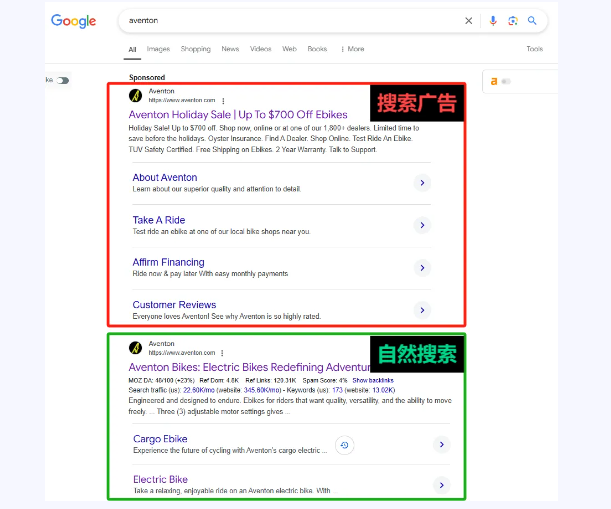Image resolution: width=611 pixels, height=509 pixels.
Task: Expand the Take A Ride sitelink arrow
Action: [x=422, y=225]
